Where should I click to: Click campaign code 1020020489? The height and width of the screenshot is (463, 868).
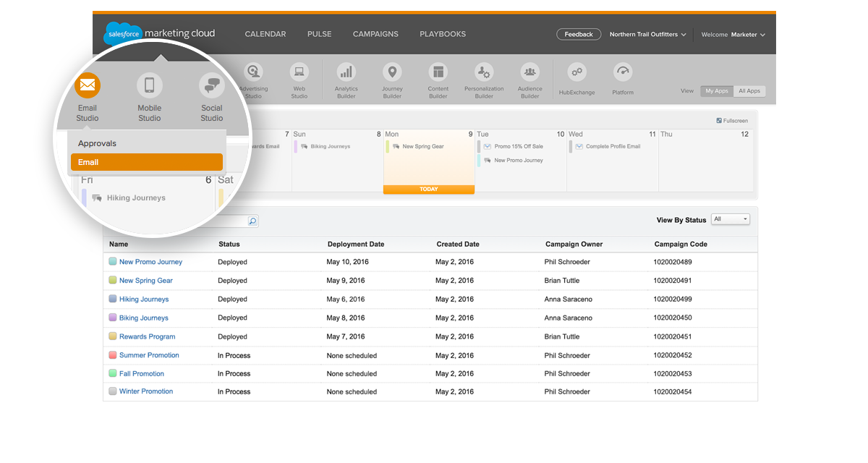tap(673, 262)
